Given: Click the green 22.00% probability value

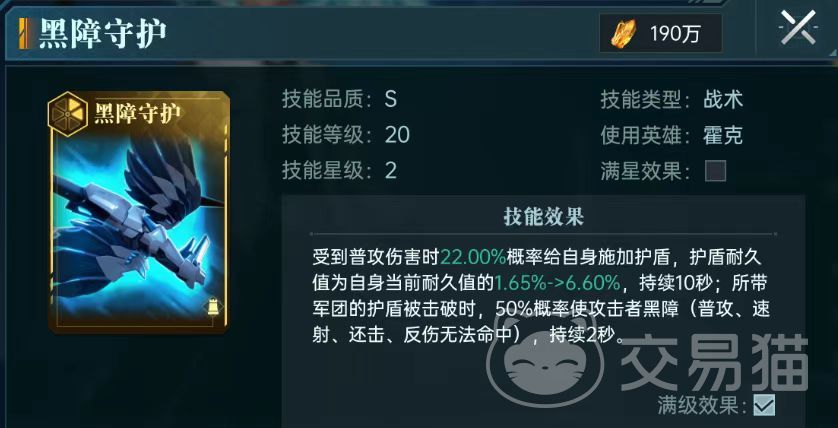Looking at the screenshot, I should (473, 257).
